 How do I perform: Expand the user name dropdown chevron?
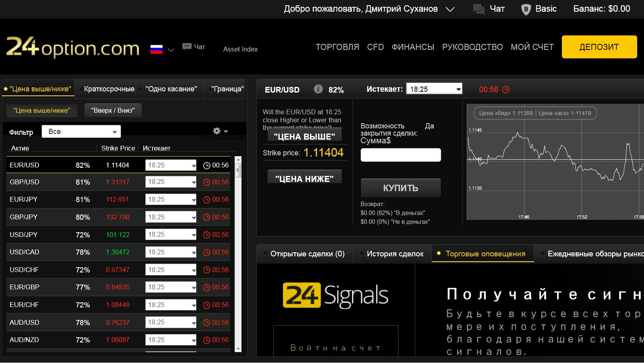tap(450, 9)
